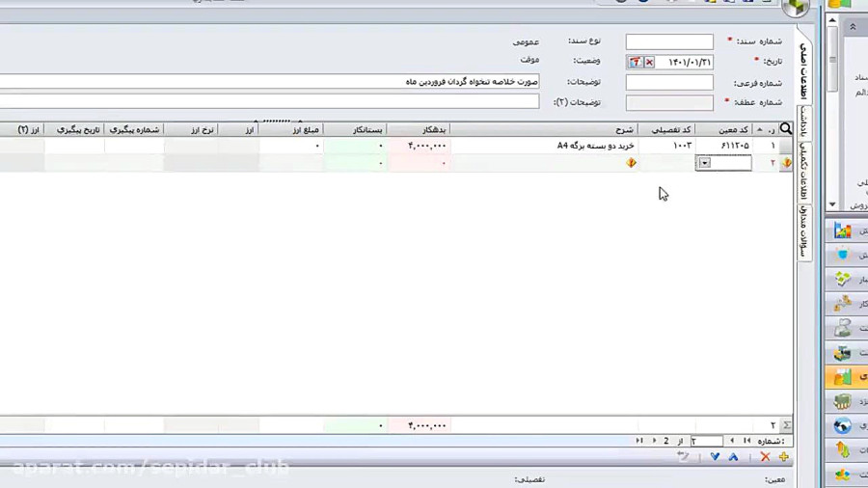Click the side panel scrollbar thumb
Viewport: 868px width, 488px height.
pos(832,59)
